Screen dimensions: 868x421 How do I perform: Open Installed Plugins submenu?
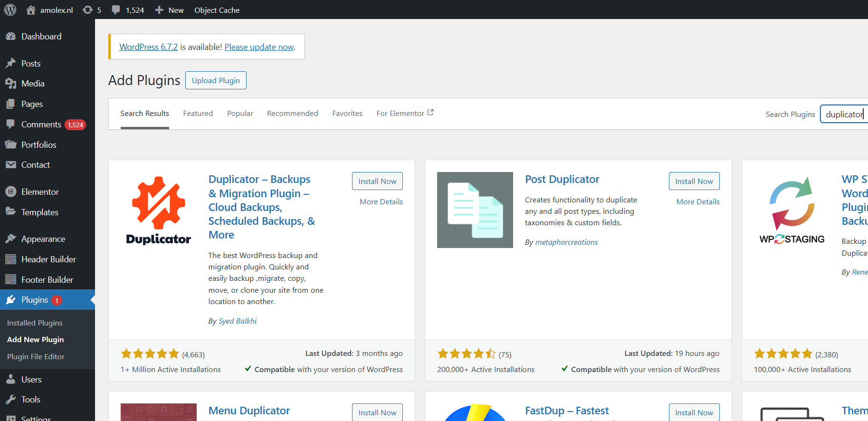(35, 323)
